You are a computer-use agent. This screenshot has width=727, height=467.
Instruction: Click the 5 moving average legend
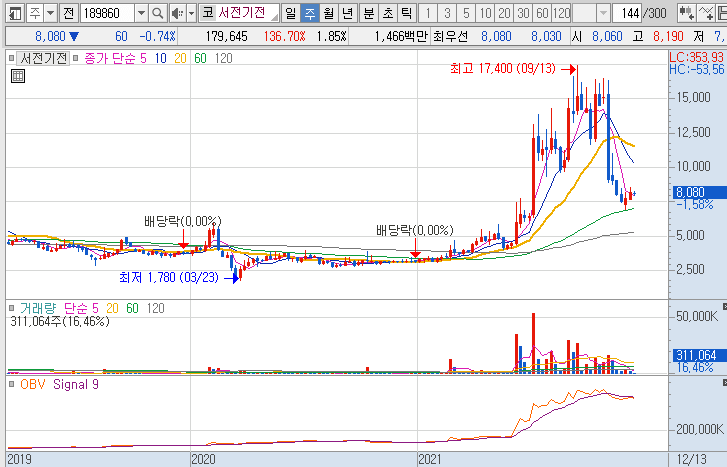pos(143,58)
